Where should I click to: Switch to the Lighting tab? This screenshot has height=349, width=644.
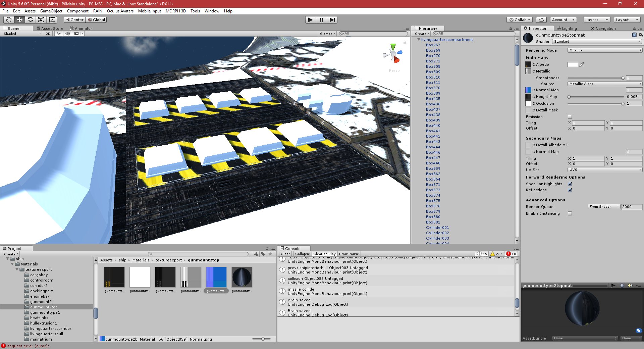coord(567,28)
